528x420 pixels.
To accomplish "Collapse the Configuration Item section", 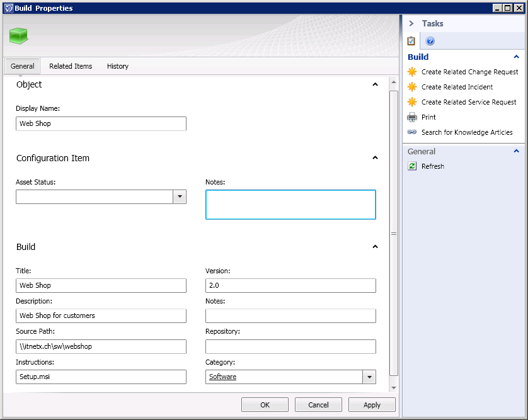I will (375, 158).
